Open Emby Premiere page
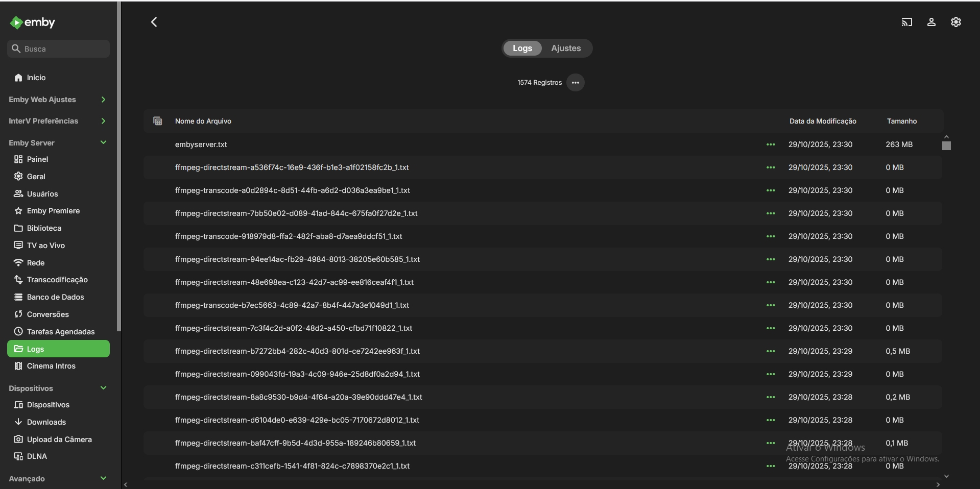Viewport: 980px width, 489px height. pos(58,211)
